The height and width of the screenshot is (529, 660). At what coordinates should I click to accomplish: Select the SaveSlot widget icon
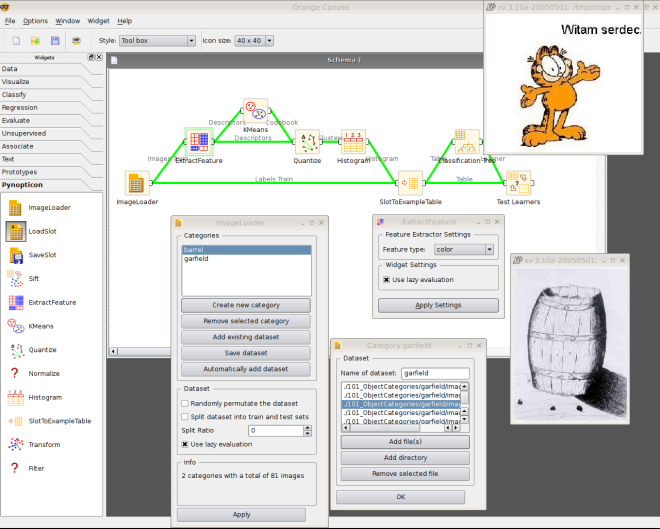(16, 255)
